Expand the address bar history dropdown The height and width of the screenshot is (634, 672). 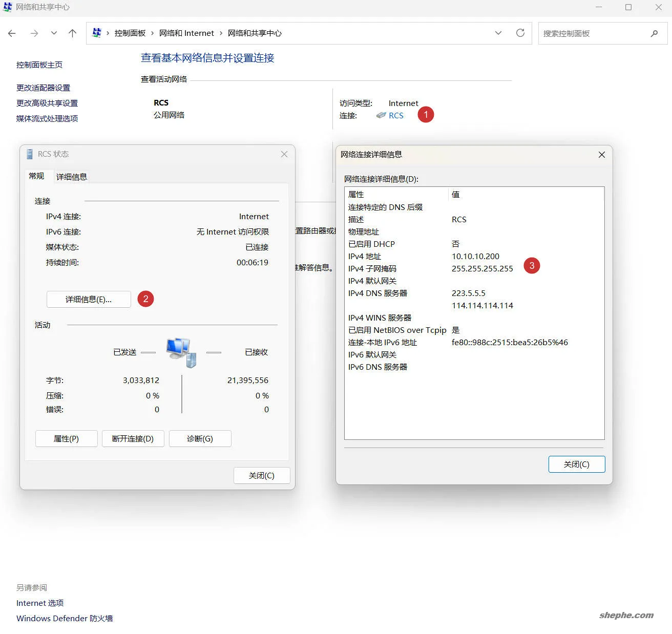tap(498, 33)
